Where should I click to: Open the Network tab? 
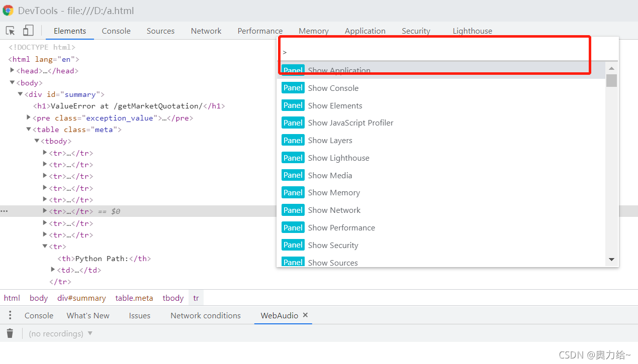pos(206,31)
